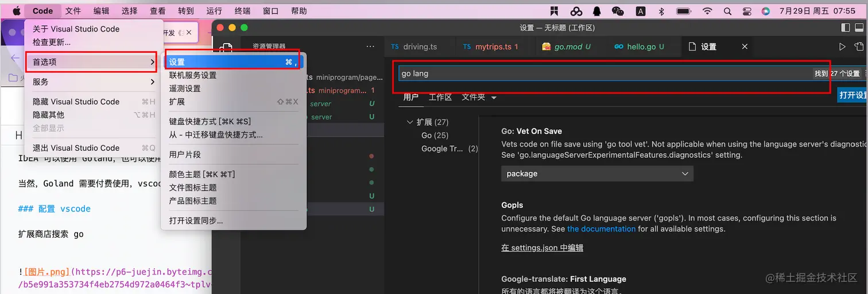This screenshot has height=294, width=868.
Task: Click explorer more actions ellipsis
Action: (371, 47)
